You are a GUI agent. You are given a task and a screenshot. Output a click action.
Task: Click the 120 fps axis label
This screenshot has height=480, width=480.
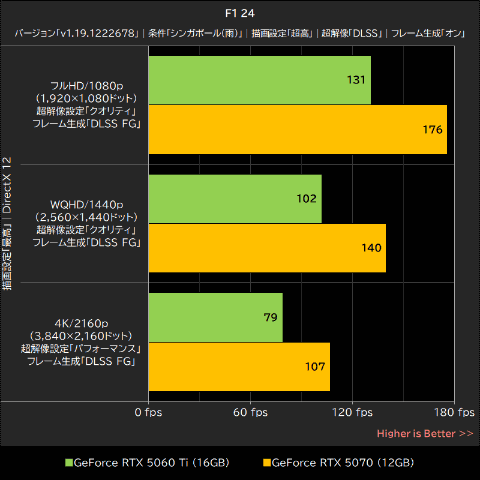pos(352,412)
